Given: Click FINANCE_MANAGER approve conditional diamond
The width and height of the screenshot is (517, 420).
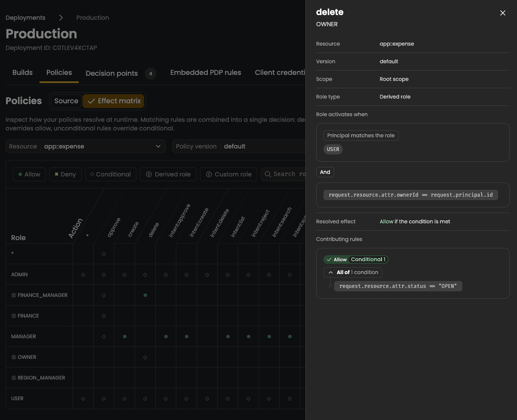Looking at the screenshot, I should 104,295.
